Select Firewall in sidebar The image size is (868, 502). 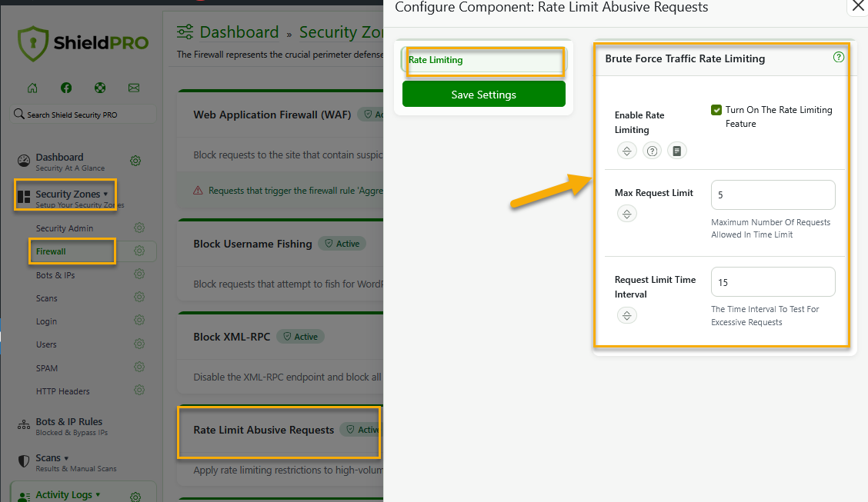(51, 251)
